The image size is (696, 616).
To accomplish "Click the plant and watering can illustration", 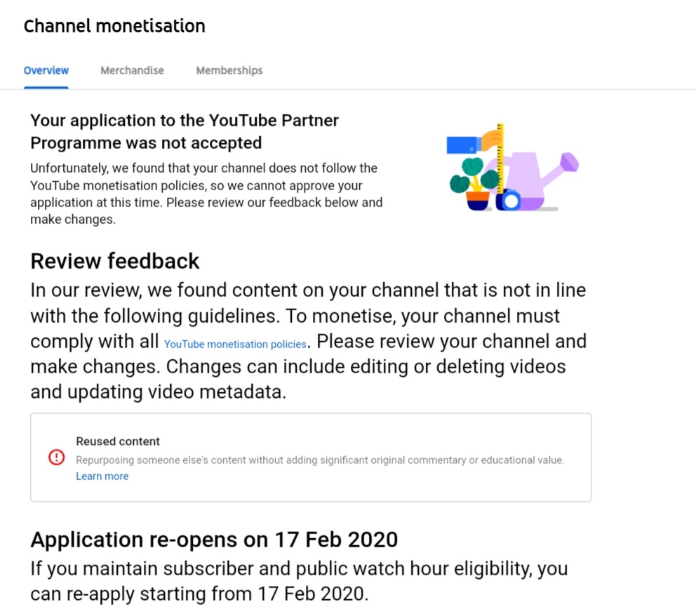I will [x=512, y=167].
